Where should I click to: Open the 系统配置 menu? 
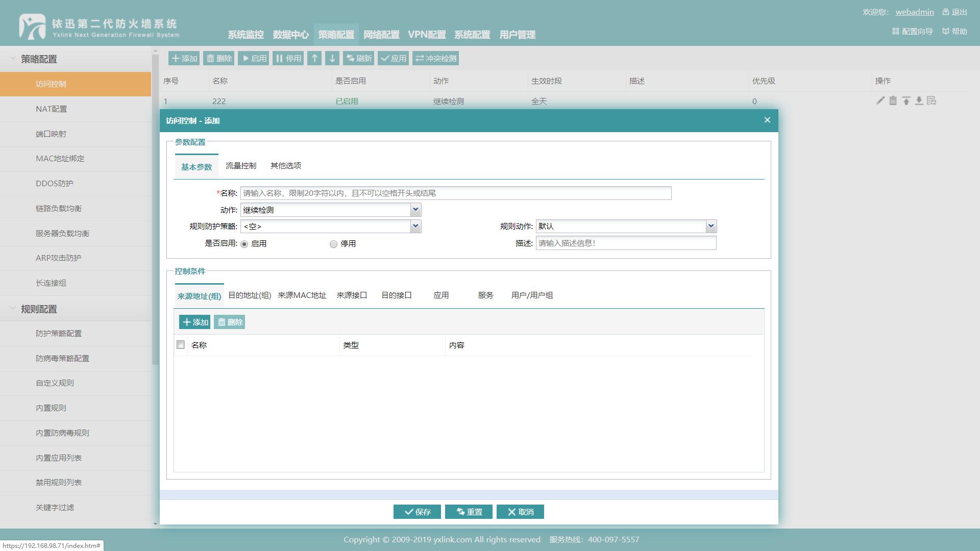[472, 35]
